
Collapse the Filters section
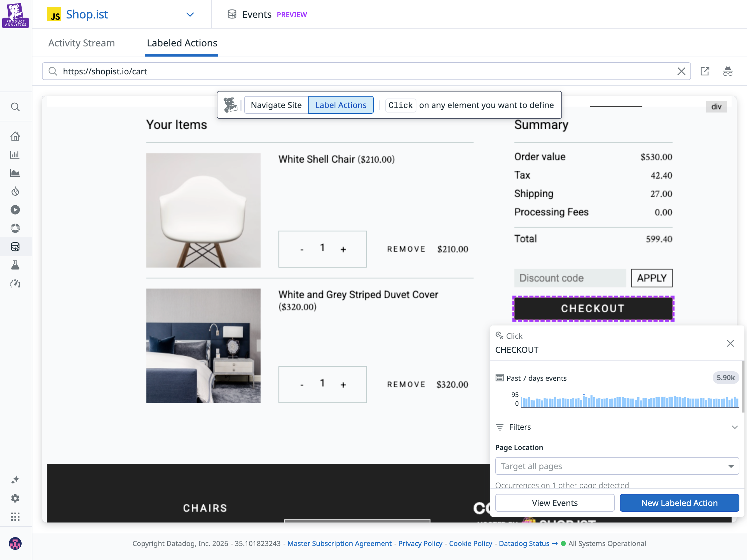click(x=735, y=427)
